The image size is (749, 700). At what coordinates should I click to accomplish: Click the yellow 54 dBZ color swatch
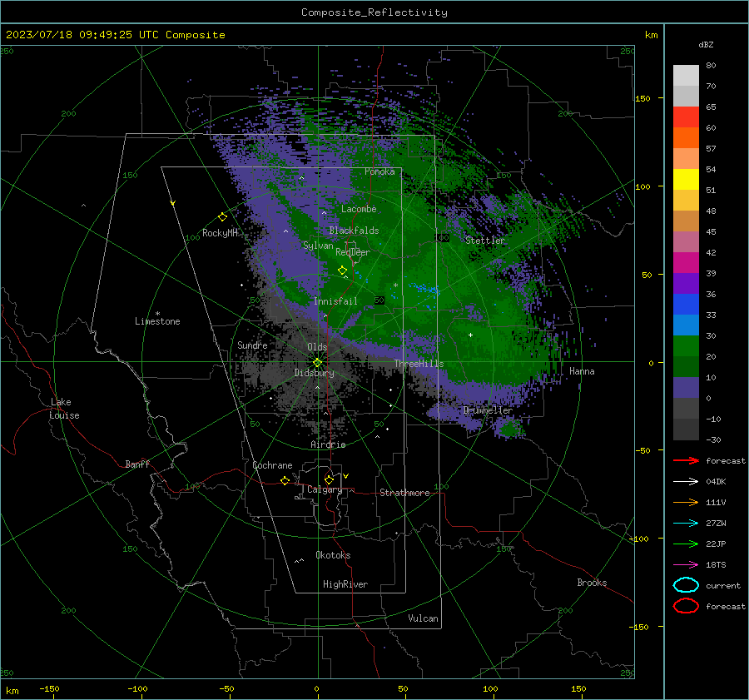coord(686,179)
